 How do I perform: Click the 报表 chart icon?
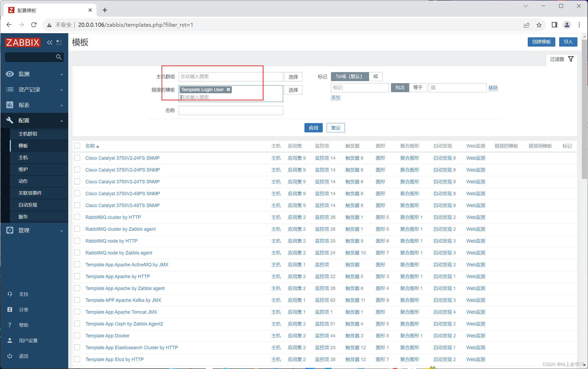pos(10,105)
